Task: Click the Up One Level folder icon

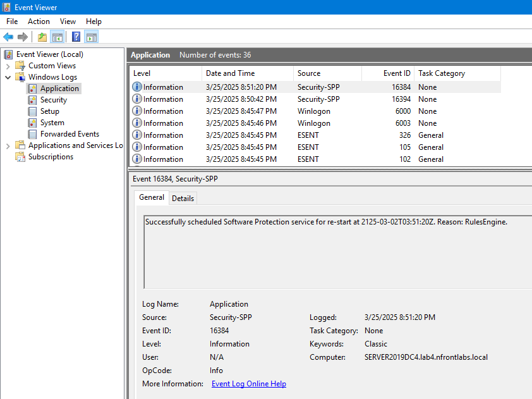Action: pos(42,37)
